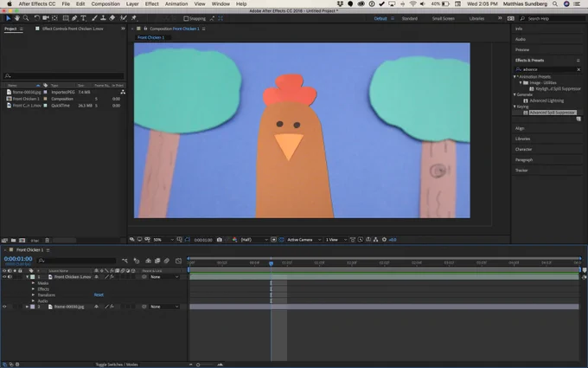Click the timeline zoom slider
Viewport: 588px width, 368px height.
[206, 365]
